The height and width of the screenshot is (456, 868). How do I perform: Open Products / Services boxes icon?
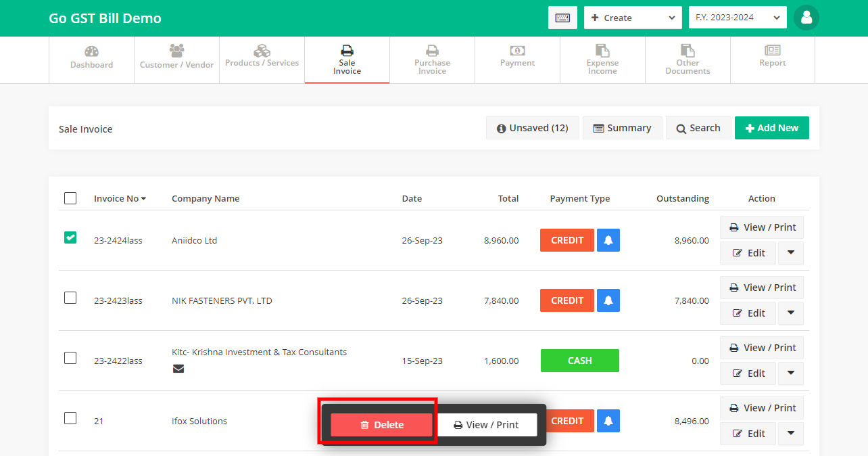click(x=262, y=51)
